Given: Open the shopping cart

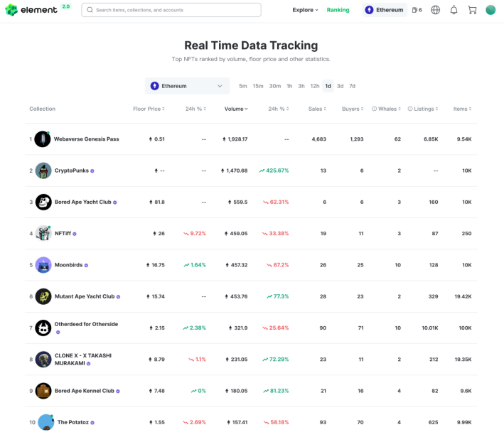Looking at the screenshot, I should 472,10.
